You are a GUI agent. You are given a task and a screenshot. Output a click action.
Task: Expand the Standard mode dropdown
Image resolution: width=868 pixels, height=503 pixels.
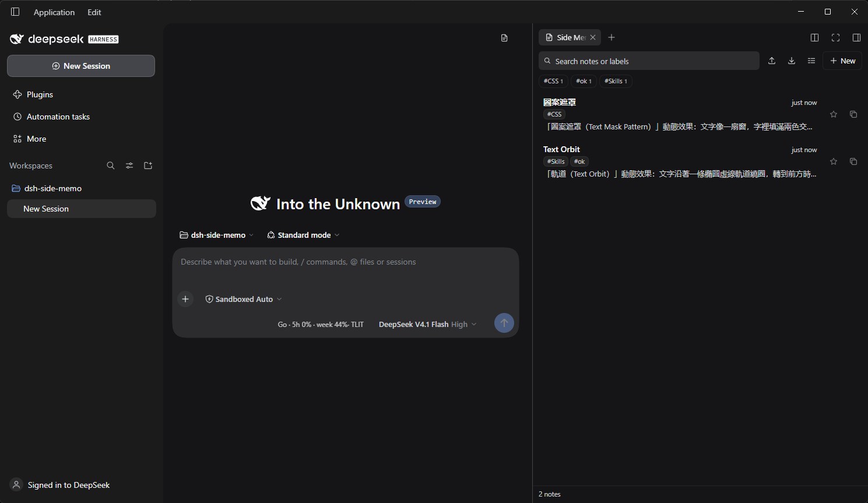(303, 235)
